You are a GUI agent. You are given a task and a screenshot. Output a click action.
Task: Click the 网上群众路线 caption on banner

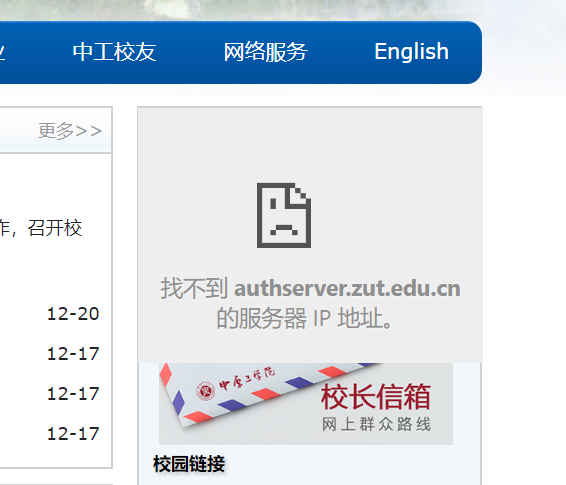tap(376, 424)
